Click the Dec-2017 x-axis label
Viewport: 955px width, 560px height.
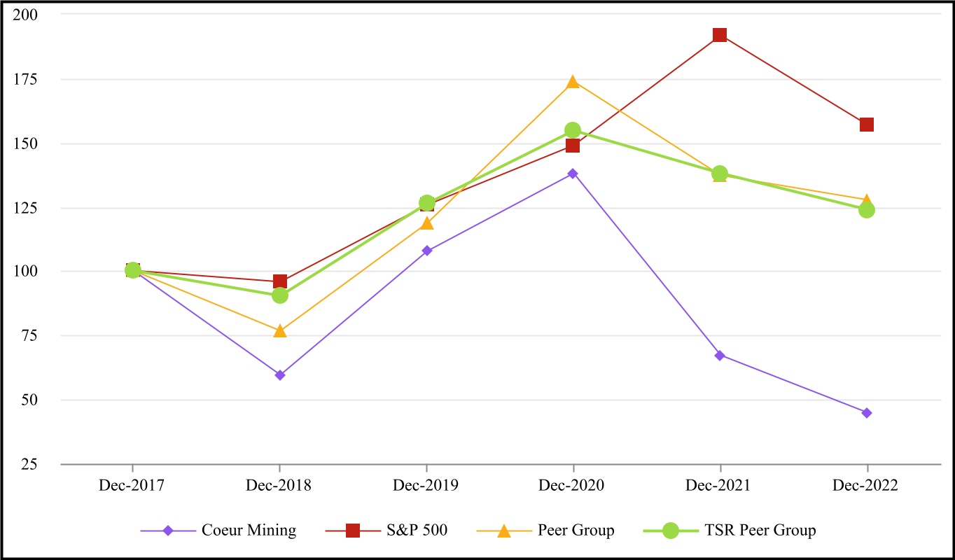[132, 486]
